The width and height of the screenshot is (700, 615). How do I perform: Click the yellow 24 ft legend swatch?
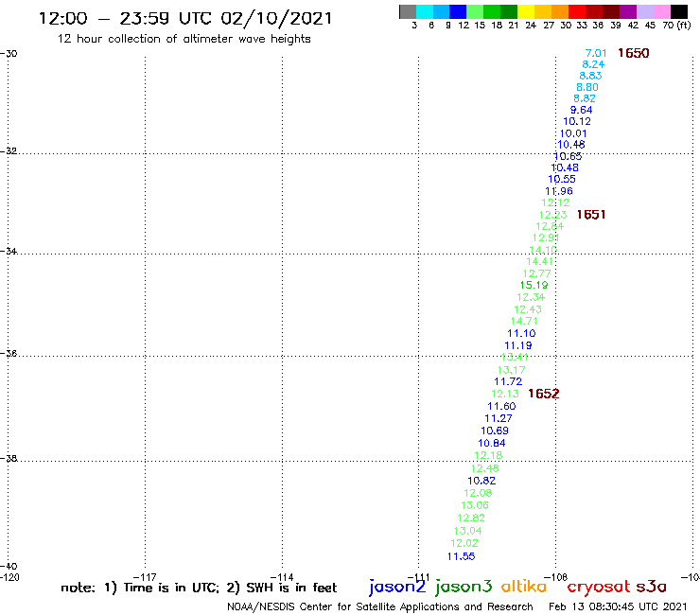click(x=526, y=11)
